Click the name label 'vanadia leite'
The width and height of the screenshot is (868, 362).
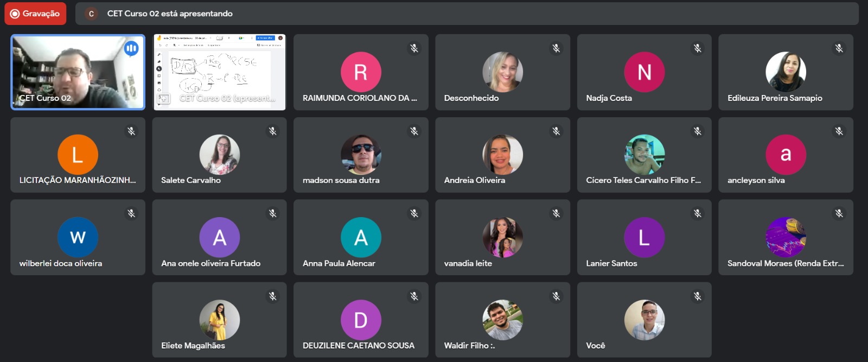coord(468,263)
